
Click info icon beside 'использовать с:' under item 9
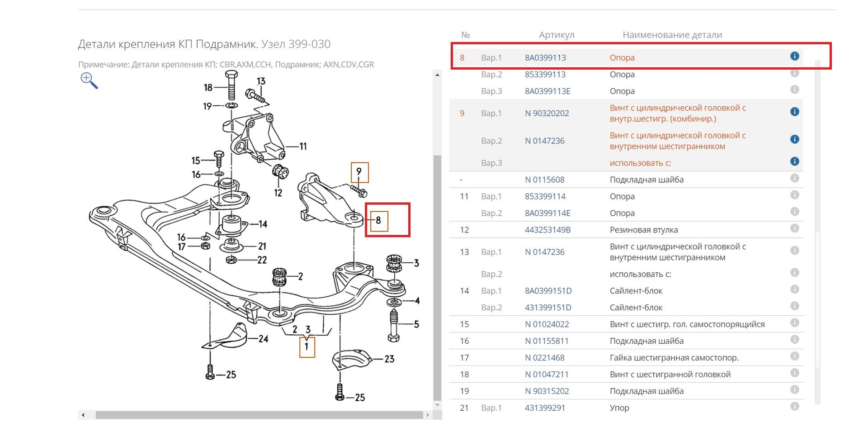coord(794,161)
